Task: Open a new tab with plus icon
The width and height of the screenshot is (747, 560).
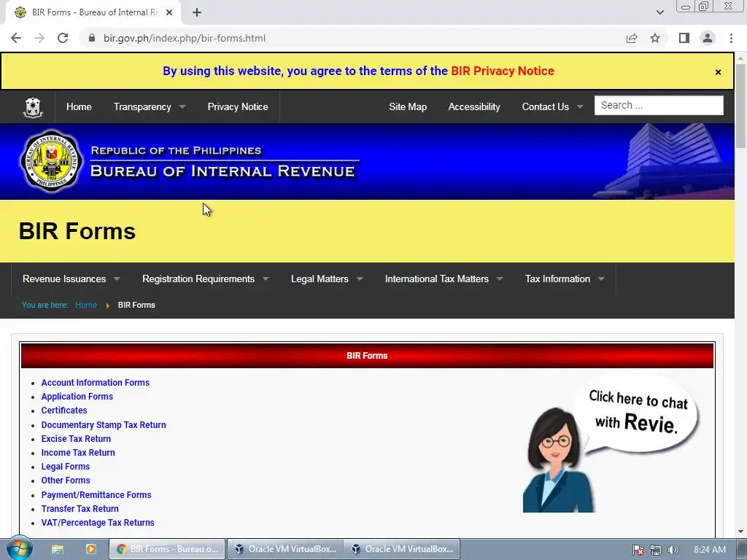Action: [197, 12]
